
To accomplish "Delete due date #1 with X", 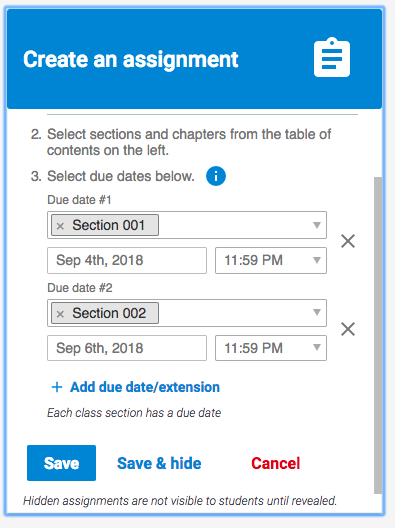I will pyautogui.click(x=348, y=241).
